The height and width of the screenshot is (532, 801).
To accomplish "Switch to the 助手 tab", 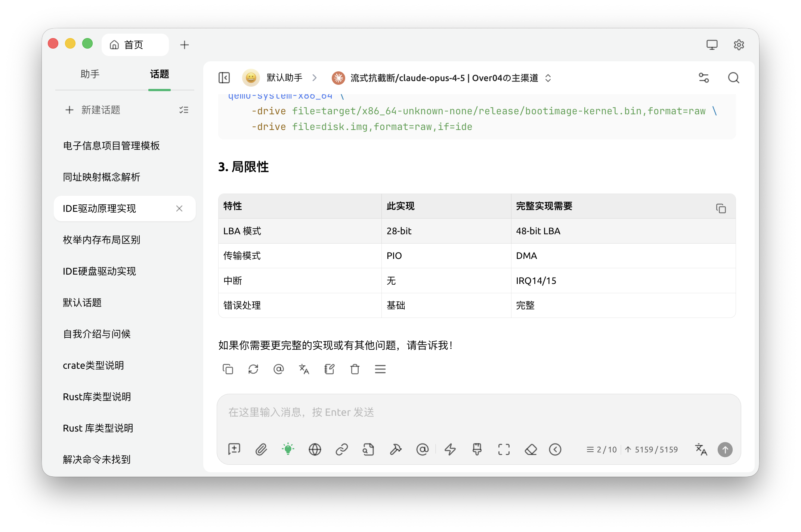I will click(x=90, y=74).
